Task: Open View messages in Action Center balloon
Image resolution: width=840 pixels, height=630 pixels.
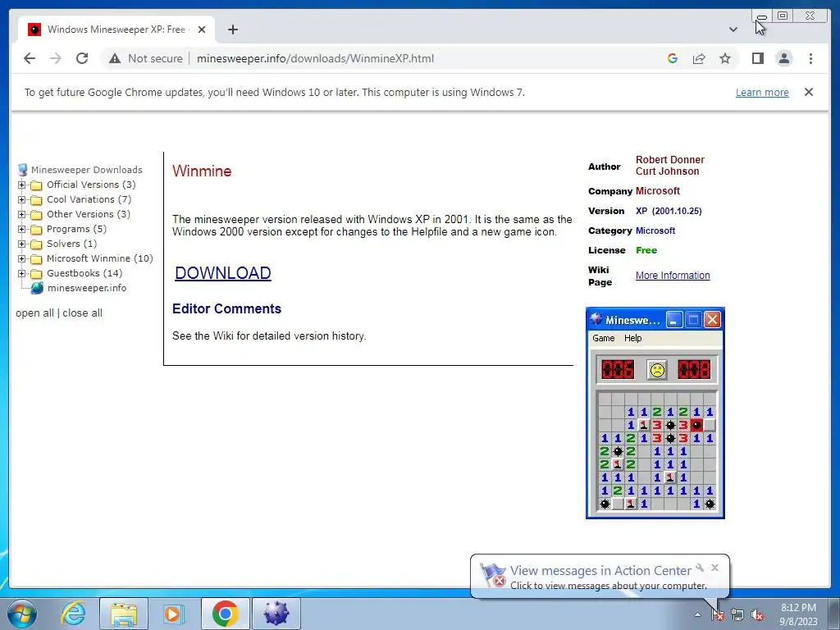Action: [600, 571]
